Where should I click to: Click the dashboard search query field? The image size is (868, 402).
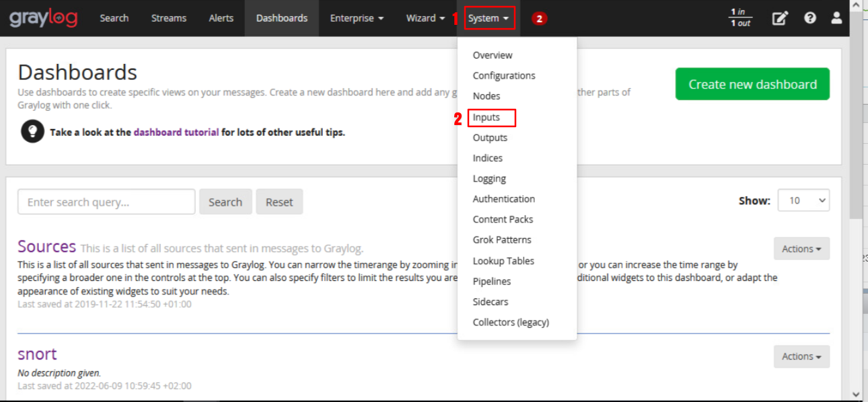(106, 202)
